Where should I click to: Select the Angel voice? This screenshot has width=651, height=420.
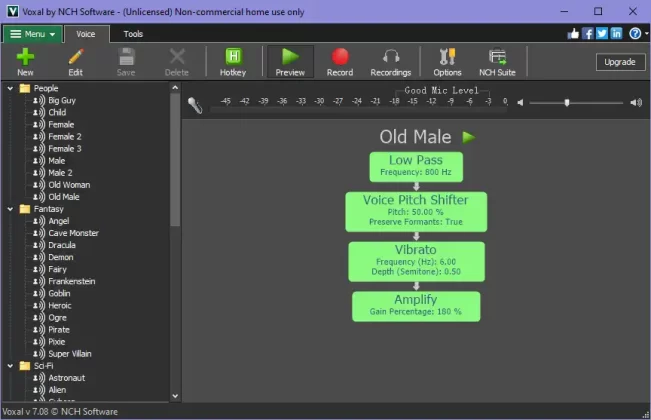coord(59,221)
